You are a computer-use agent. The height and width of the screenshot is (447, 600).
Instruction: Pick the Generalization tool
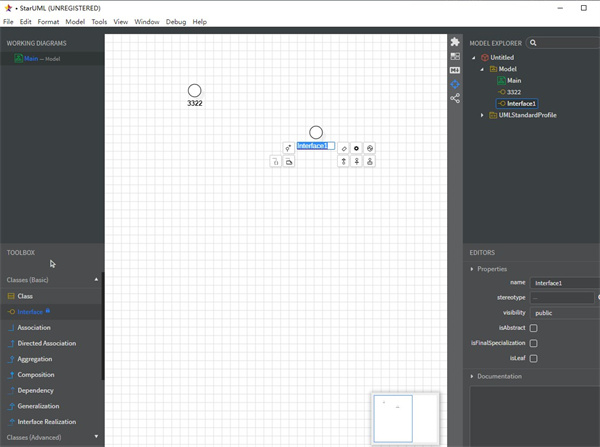pyautogui.click(x=38, y=406)
